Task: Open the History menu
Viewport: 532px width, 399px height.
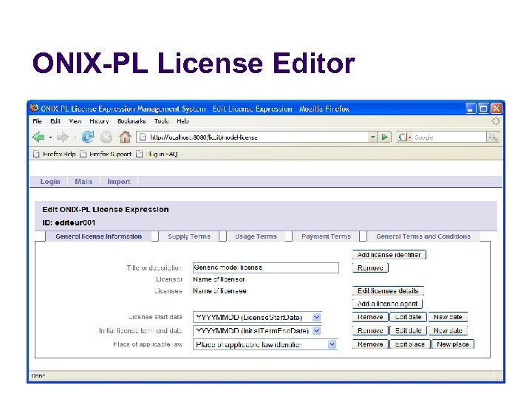Action: (99, 121)
